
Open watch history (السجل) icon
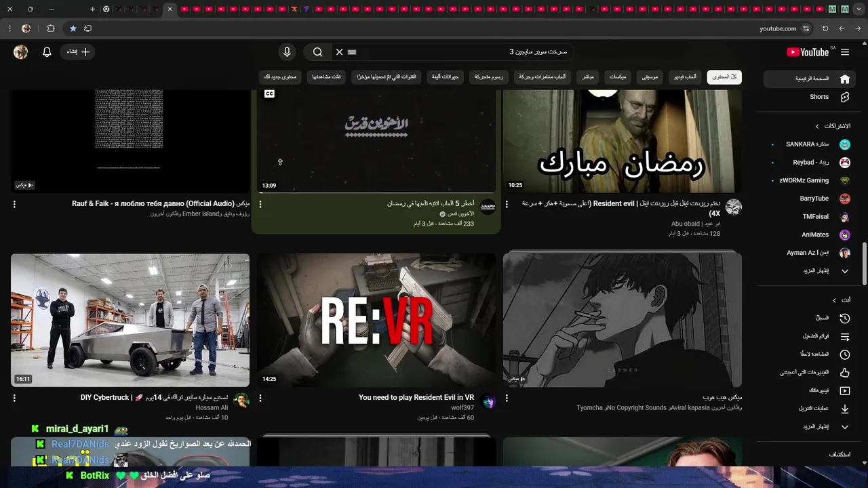click(x=845, y=318)
